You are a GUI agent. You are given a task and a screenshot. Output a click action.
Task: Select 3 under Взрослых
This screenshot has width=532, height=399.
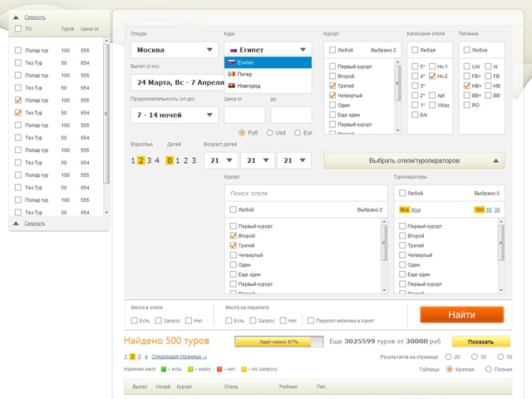[x=149, y=160]
